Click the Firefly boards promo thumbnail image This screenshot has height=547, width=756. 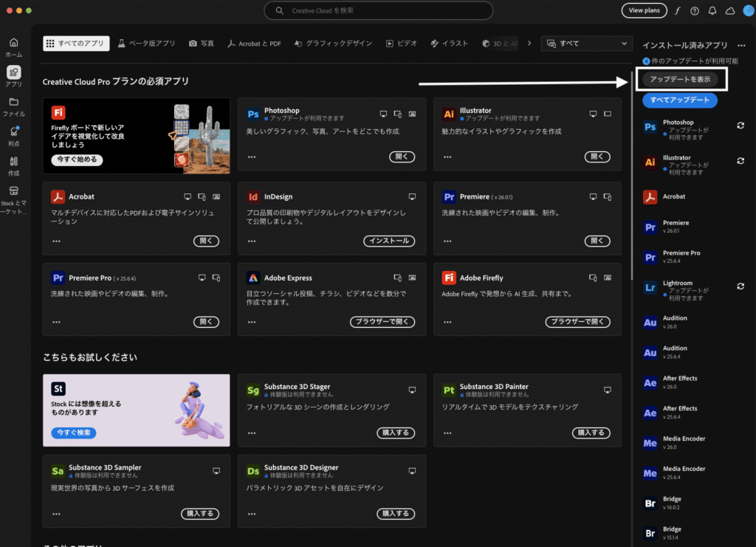(x=197, y=136)
